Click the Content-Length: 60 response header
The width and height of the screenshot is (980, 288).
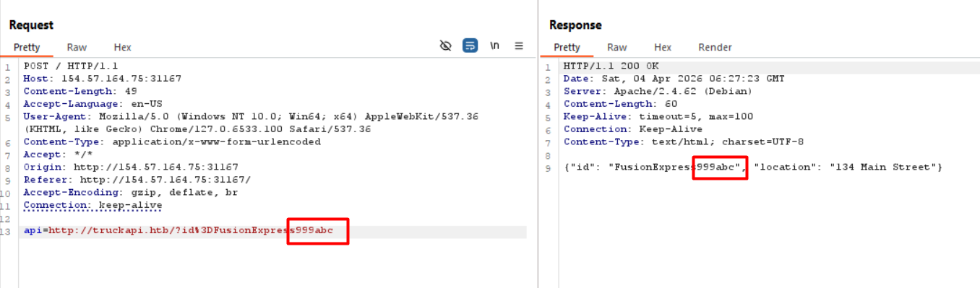[x=620, y=104]
